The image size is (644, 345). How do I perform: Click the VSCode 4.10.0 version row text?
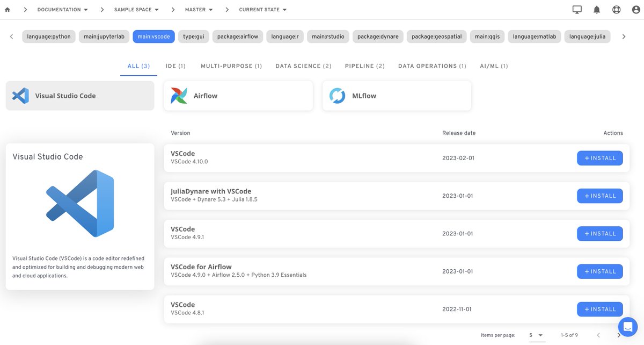point(189,161)
